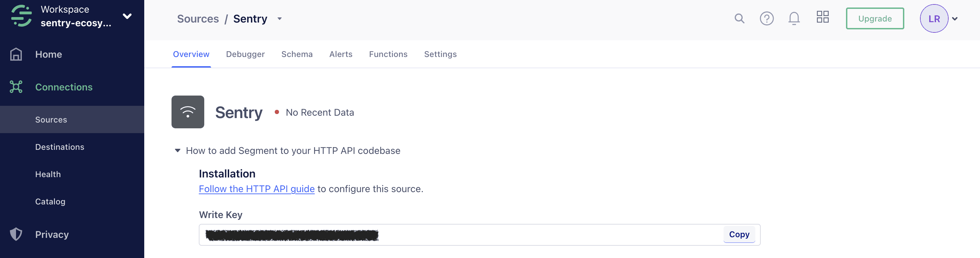Open the Sentry source dropdown caret

280,19
